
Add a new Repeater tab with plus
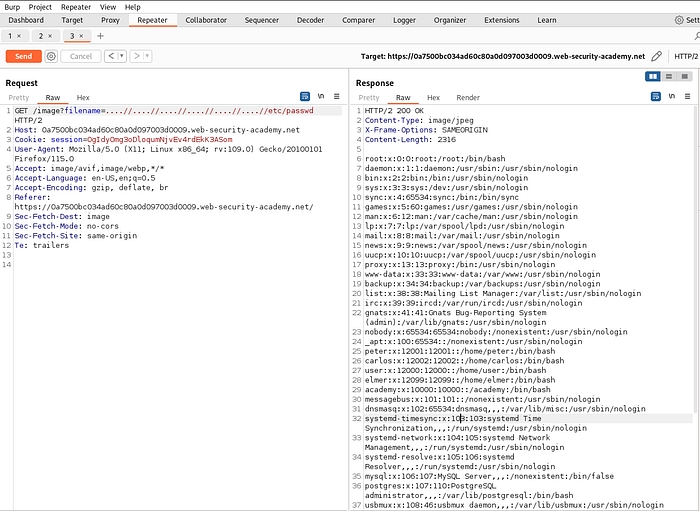pos(100,36)
